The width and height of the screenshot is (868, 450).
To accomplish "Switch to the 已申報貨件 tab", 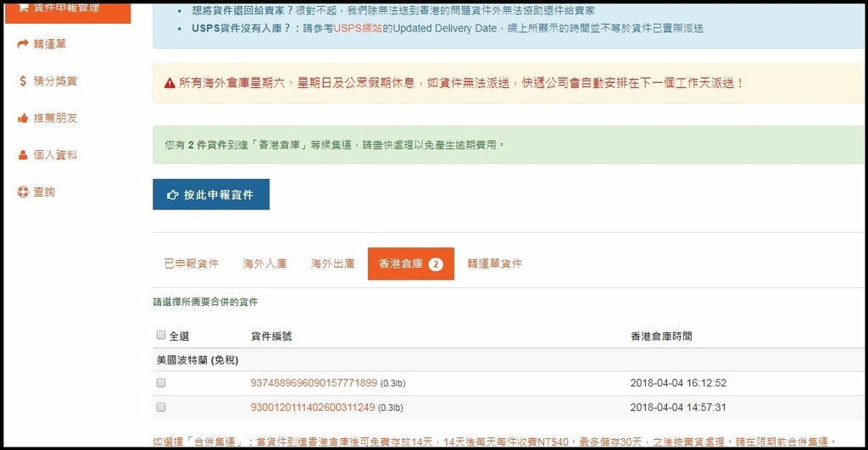I will [x=191, y=264].
